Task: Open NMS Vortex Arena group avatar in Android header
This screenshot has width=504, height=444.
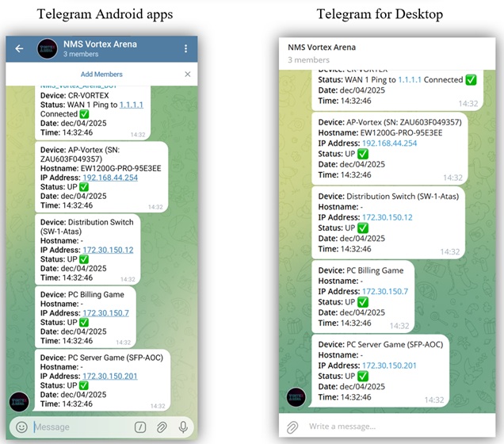Action: click(48, 48)
